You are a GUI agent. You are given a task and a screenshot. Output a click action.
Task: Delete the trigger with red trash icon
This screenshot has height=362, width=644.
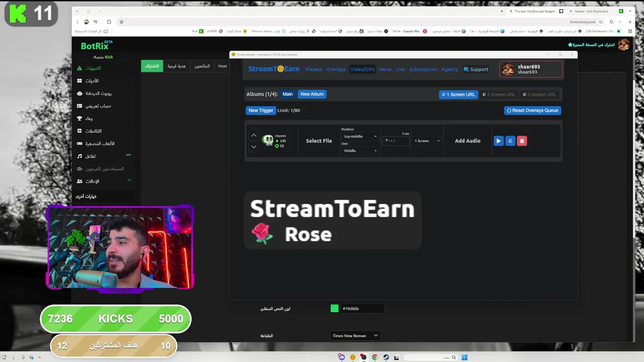522,141
